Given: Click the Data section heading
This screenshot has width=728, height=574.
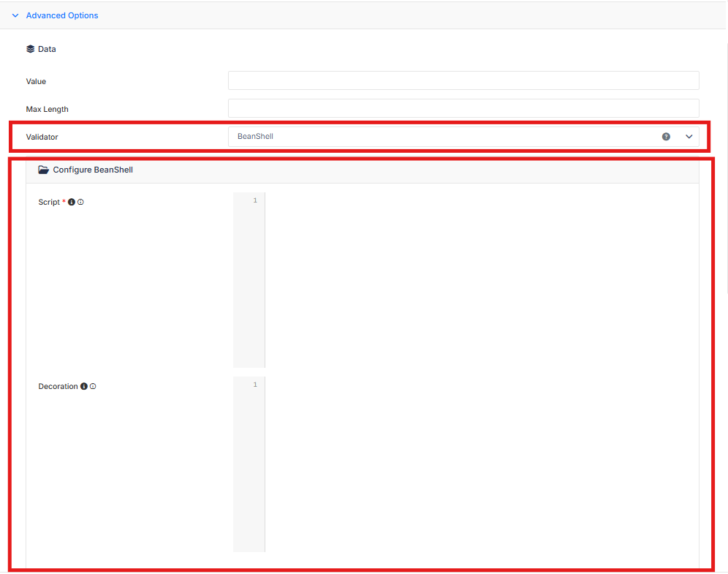Looking at the screenshot, I should pyautogui.click(x=47, y=49).
